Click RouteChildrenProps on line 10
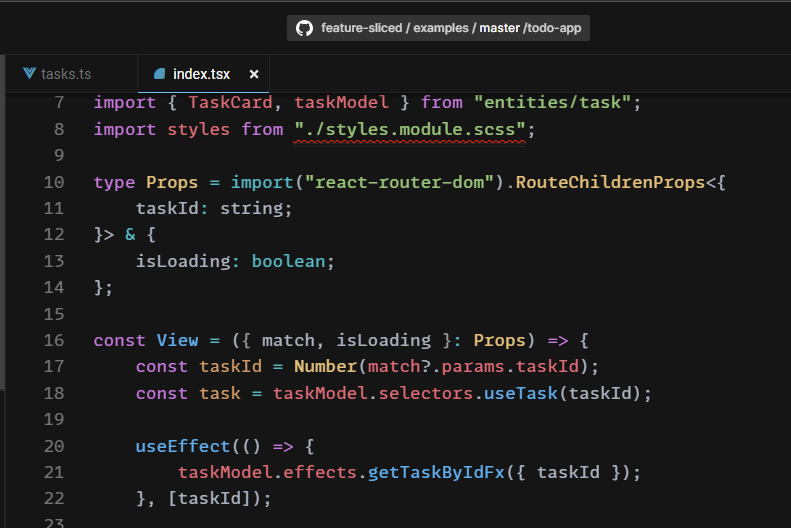The image size is (791, 528). pyautogui.click(x=610, y=182)
